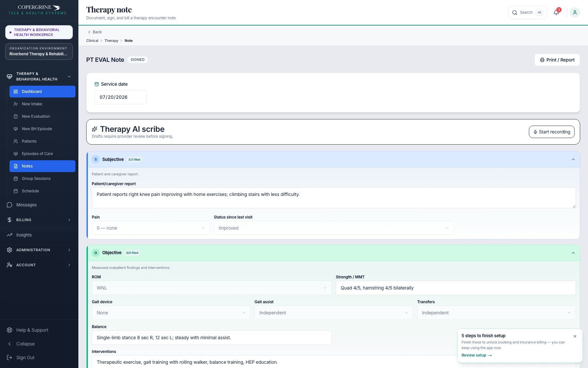Expand the Administration menu chevron
The image size is (588, 368).
pyautogui.click(x=69, y=250)
